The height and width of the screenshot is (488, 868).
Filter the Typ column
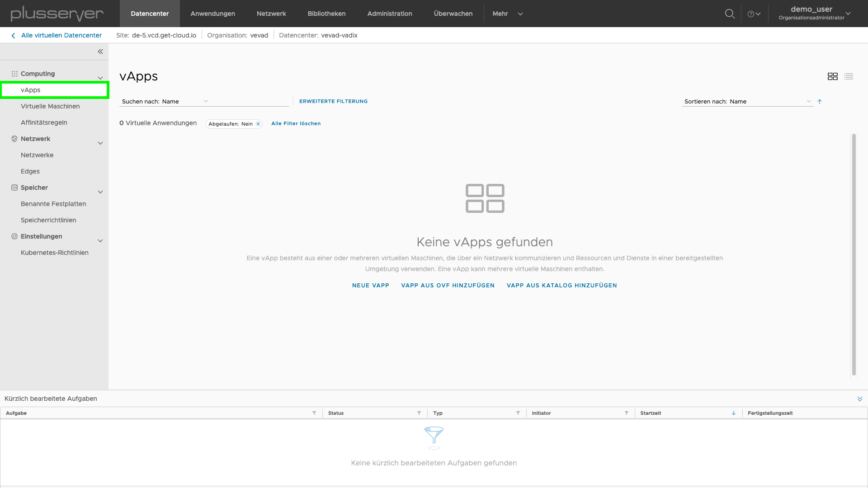[x=518, y=413]
